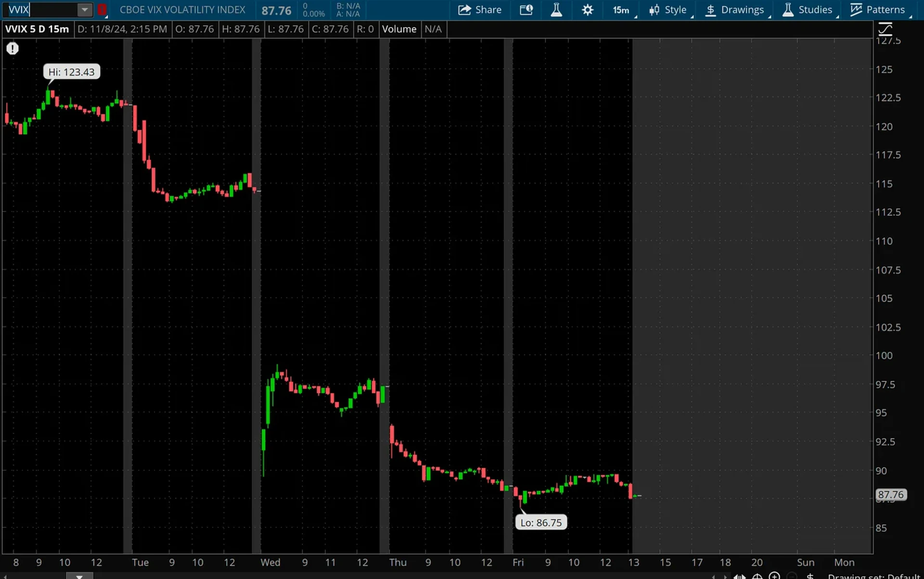Image resolution: width=924 pixels, height=579 pixels.
Task: Click the Mon label on time axis
Action: 844,563
